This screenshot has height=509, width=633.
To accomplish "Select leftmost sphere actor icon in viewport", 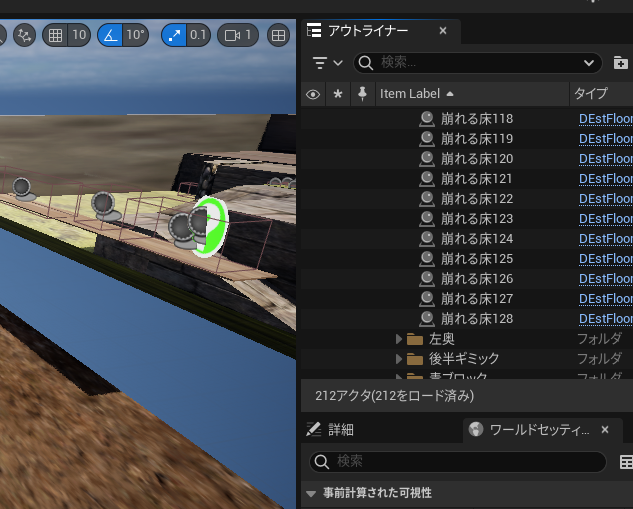I will pos(22,189).
